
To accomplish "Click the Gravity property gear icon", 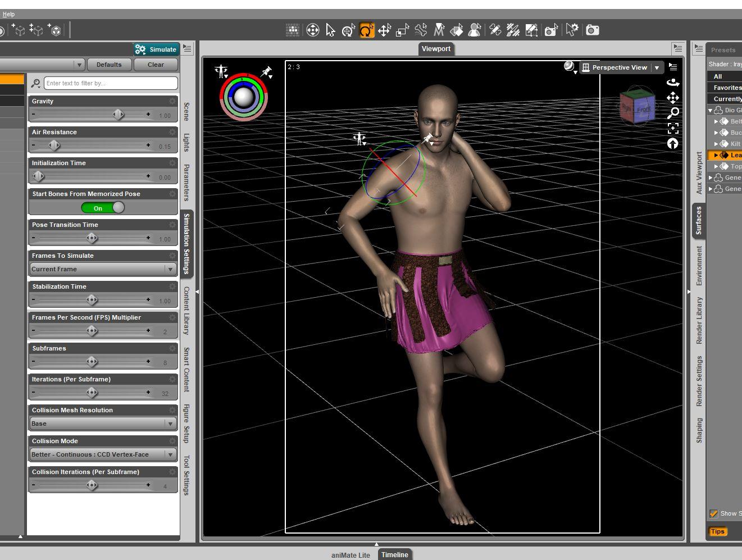I will click(172, 101).
